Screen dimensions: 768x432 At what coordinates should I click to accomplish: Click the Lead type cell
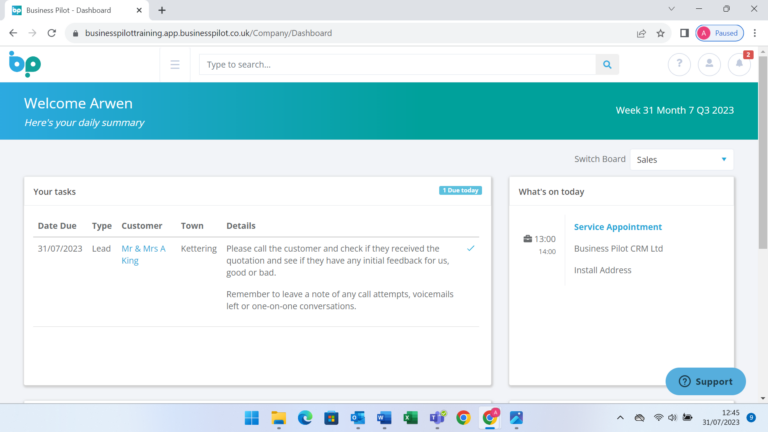coord(101,248)
